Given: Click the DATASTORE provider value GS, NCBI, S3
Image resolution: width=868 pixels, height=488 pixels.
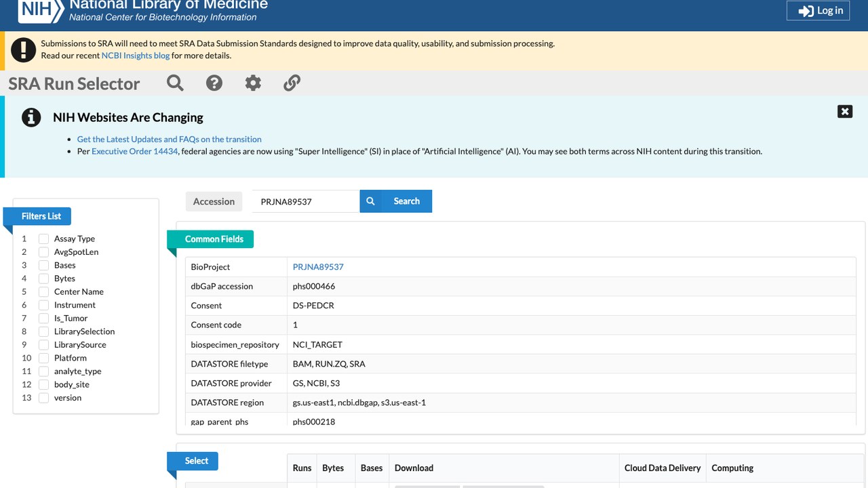Looking at the screenshot, I should click(317, 383).
